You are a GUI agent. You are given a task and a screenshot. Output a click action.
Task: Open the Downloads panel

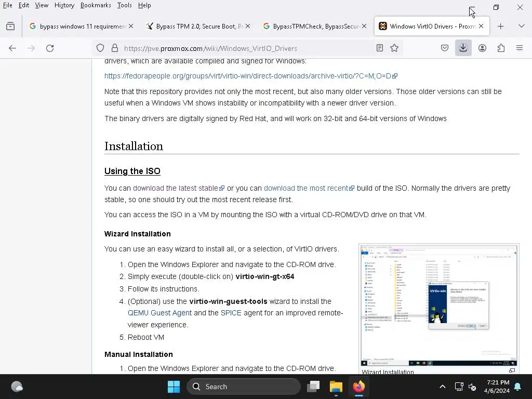pos(463,48)
